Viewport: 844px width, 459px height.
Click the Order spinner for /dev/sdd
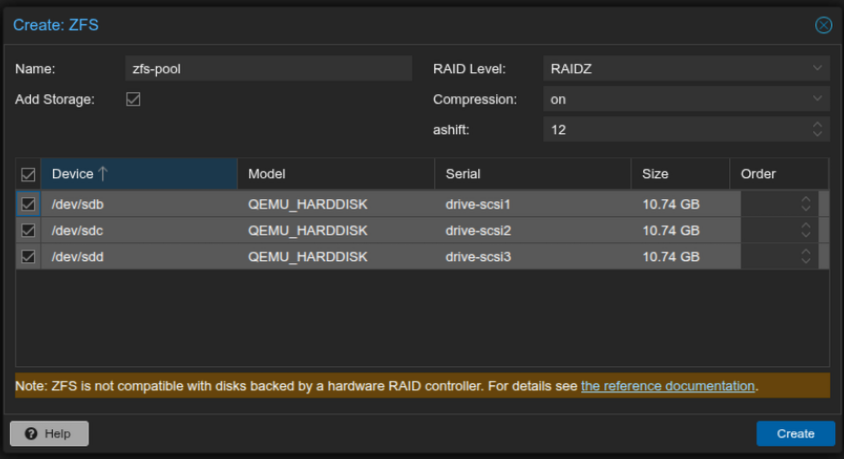pos(779,257)
